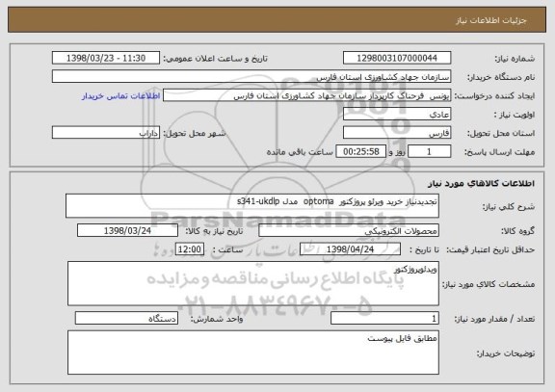Image resolution: width=555 pixels, height=392 pixels.
Task: Click the remaining time field 00:25:58
Action: click(360, 151)
